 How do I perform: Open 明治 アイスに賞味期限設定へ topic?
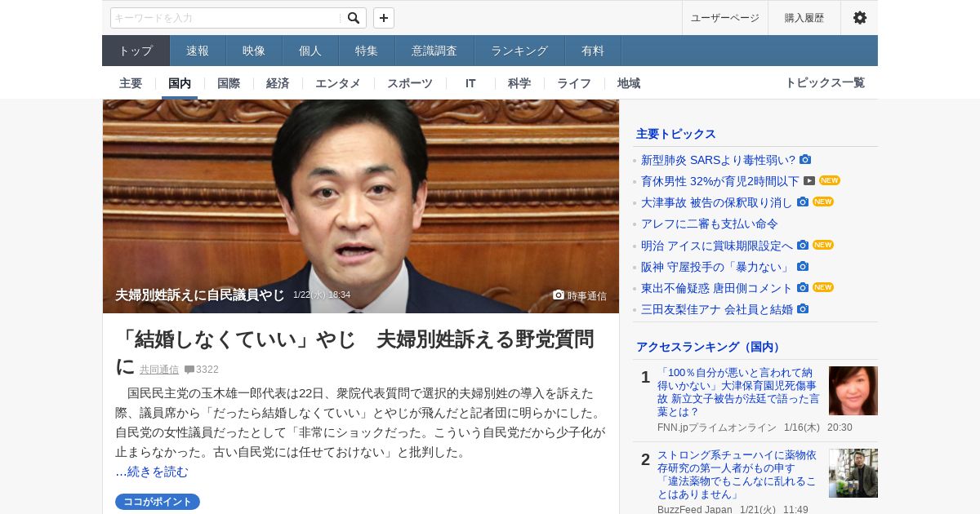717,246
